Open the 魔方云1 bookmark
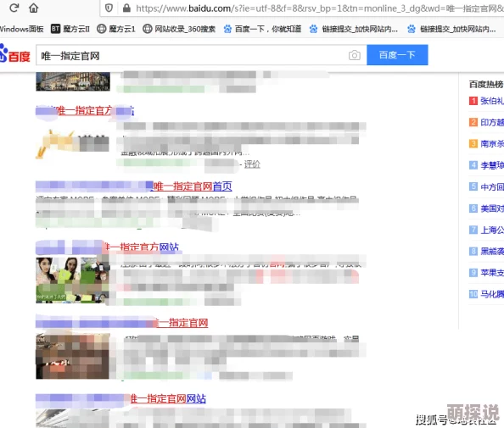This screenshot has height=428, width=504. pos(116,29)
